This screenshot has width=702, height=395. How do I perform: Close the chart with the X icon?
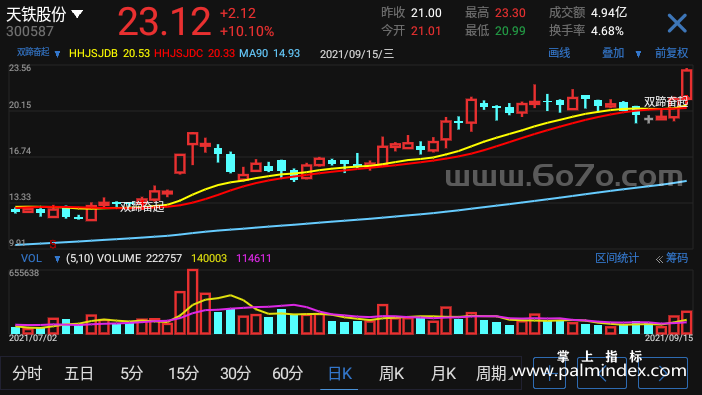(x=676, y=23)
